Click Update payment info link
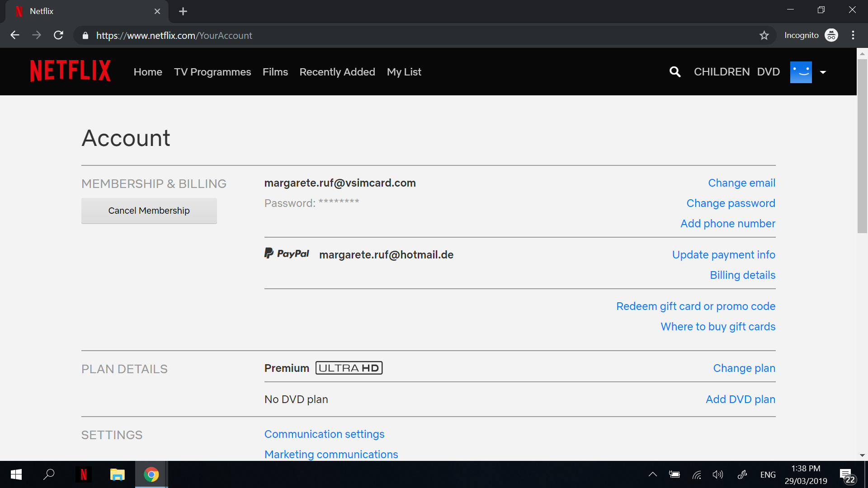Image resolution: width=868 pixels, height=488 pixels. point(723,255)
